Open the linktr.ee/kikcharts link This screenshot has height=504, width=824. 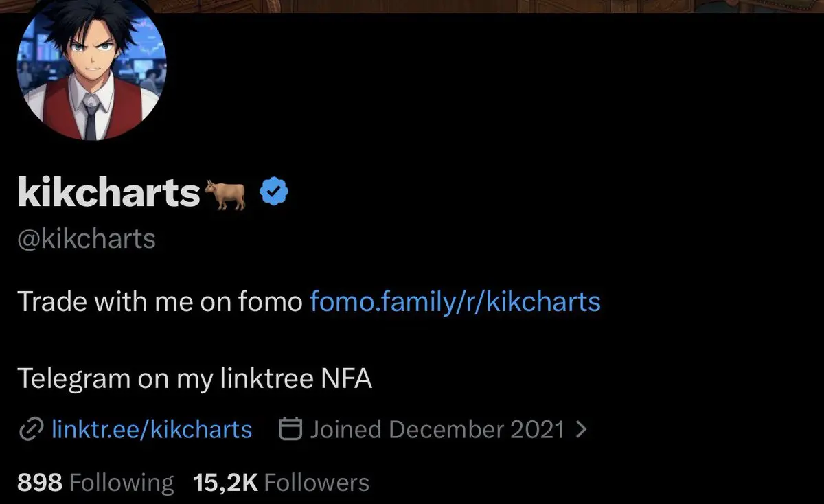(x=152, y=430)
